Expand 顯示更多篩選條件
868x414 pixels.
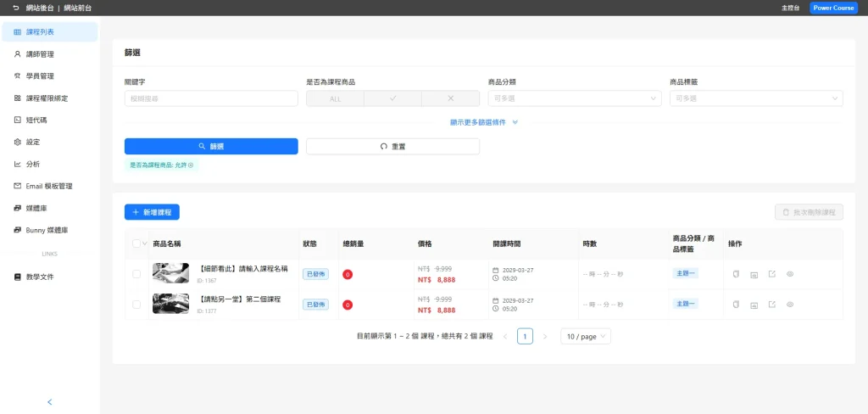[x=483, y=122]
